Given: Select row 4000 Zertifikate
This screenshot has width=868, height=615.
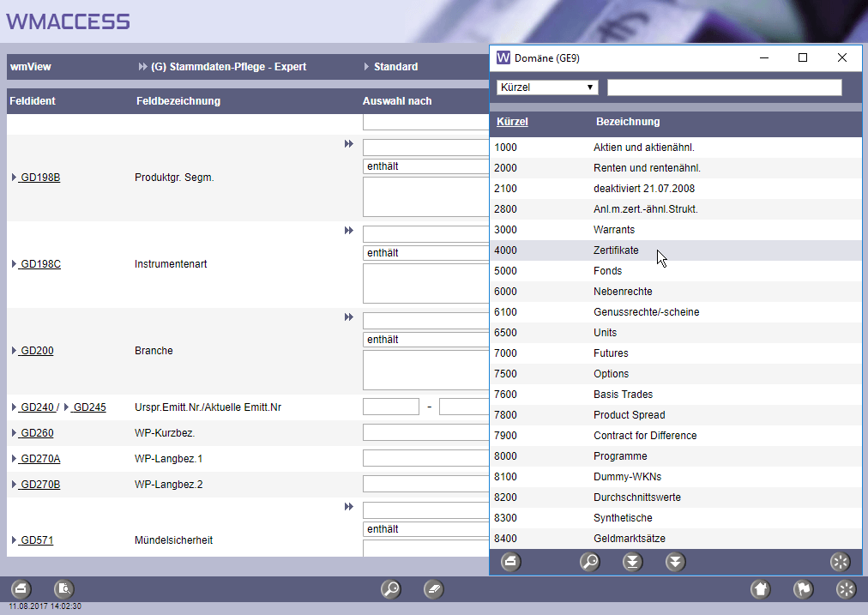Looking at the screenshot, I should pos(676,250).
